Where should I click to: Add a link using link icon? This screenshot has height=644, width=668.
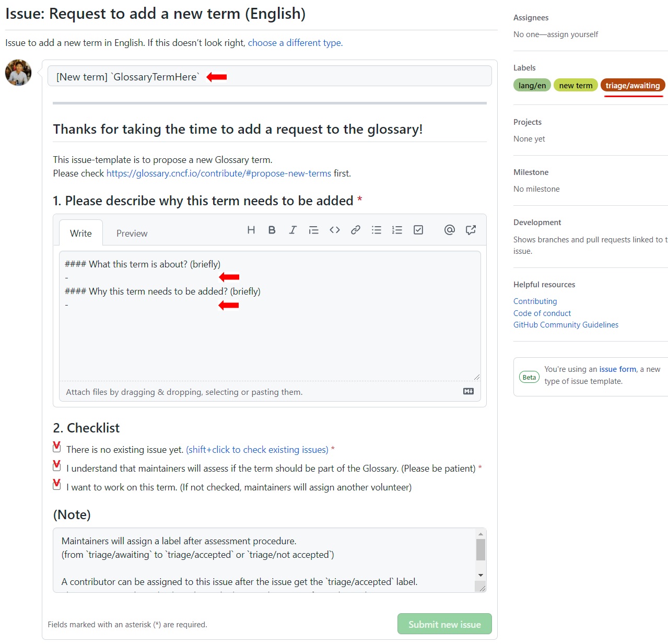click(356, 230)
